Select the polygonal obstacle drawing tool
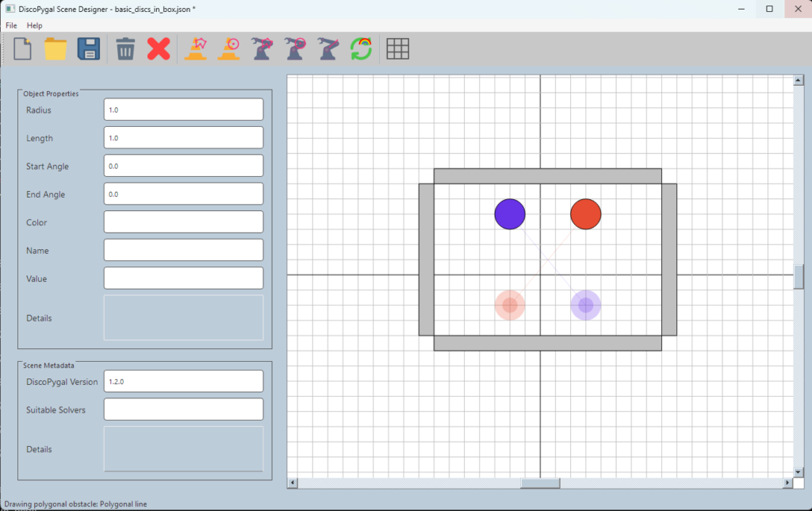The height and width of the screenshot is (511, 812). point(195,48)
